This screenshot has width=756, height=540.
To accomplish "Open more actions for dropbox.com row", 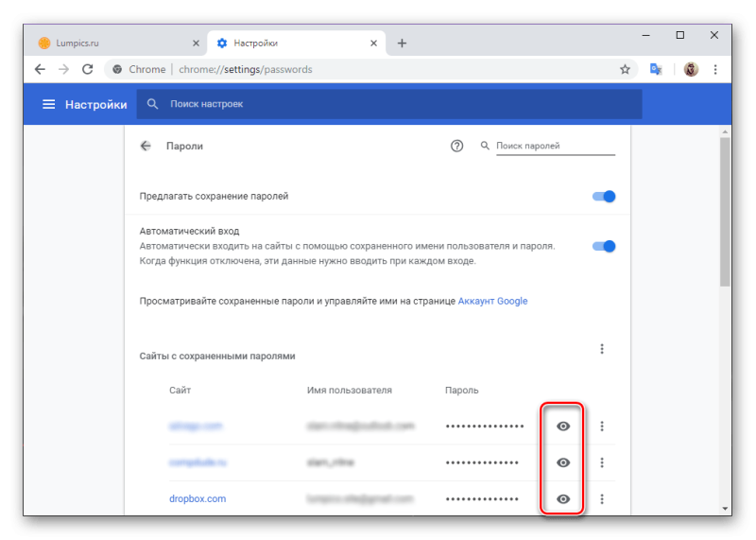I will pyautogui.click(x=602, y=499).
